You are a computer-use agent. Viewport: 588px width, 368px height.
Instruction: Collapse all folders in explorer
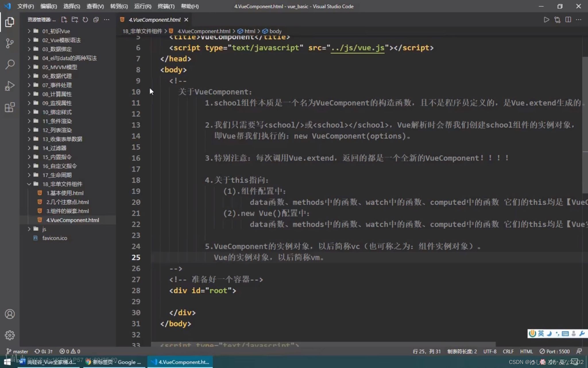click(x=96, y=20)
